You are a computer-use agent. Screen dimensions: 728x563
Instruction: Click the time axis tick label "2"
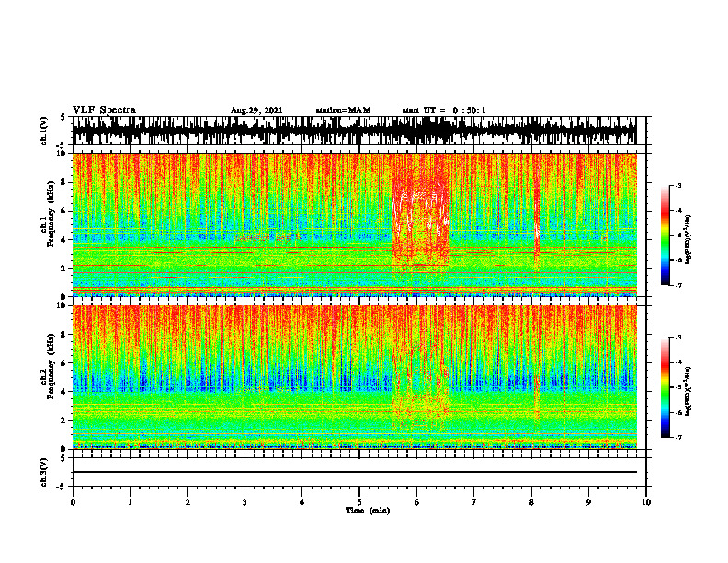coord(188,502)
